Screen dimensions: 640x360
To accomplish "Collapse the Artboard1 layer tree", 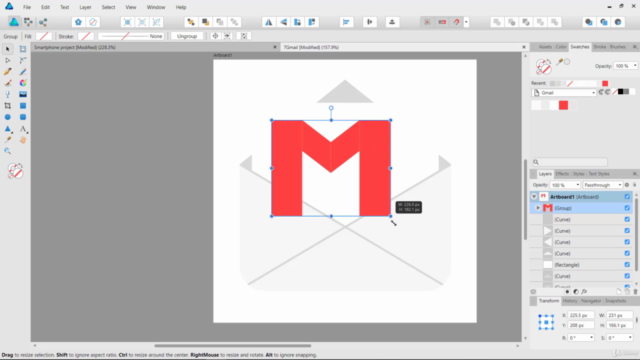I will tap(534, 197).
